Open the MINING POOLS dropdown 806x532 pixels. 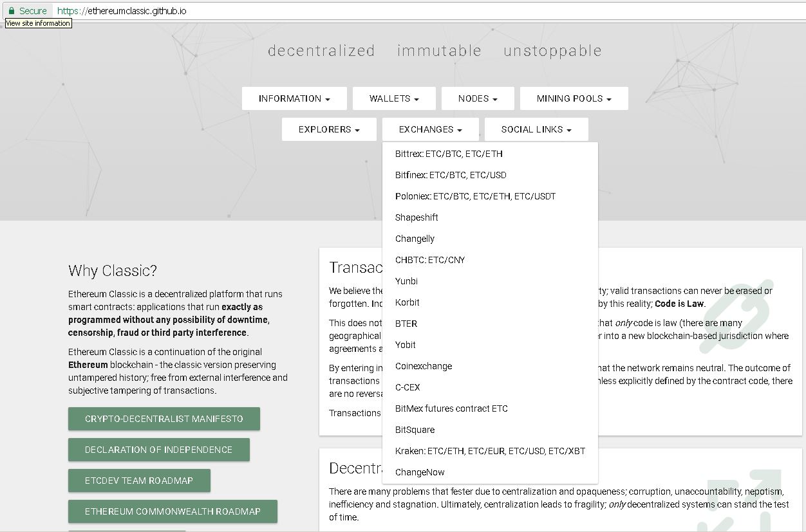[574, 98]
